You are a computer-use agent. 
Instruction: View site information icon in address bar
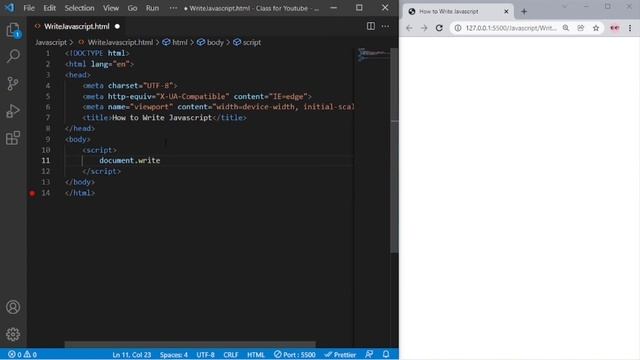coord(458,28)
